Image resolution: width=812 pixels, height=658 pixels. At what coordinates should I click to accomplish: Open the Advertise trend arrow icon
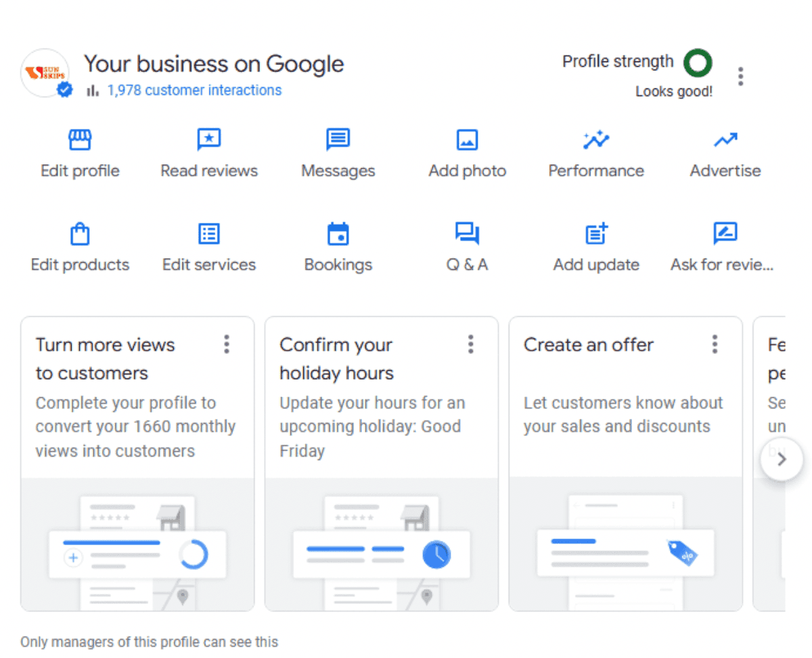coord(725,140)
